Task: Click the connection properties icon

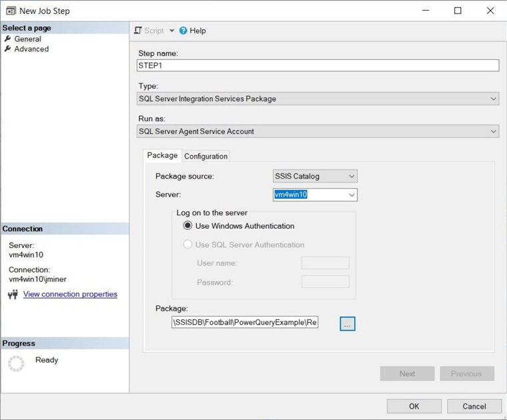Action: (x=12, y=295)
